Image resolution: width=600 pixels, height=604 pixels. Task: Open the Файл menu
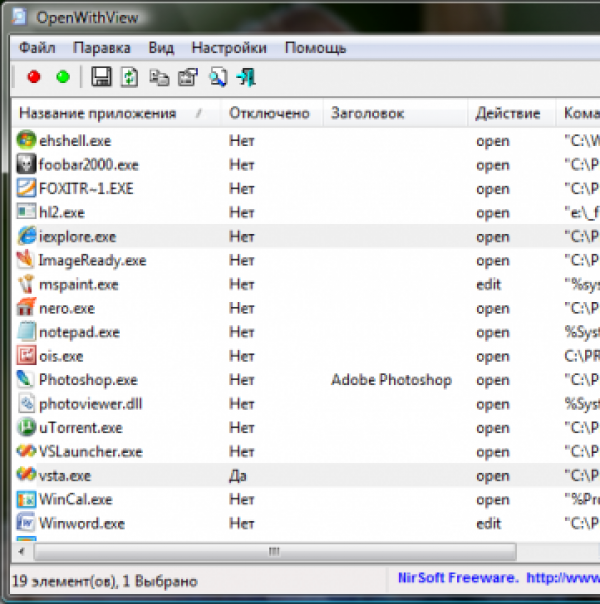coord(36,47)
